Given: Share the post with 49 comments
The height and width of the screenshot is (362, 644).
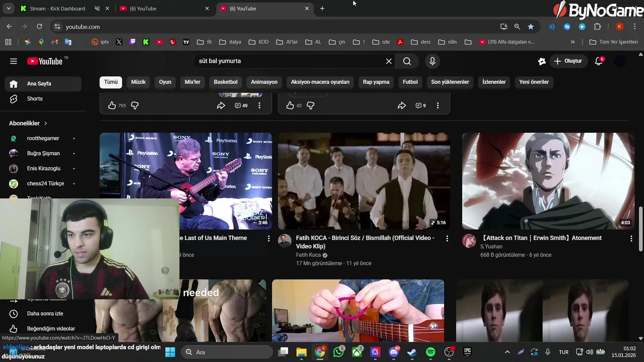Looking at the screenshot, I should [221, 106].
